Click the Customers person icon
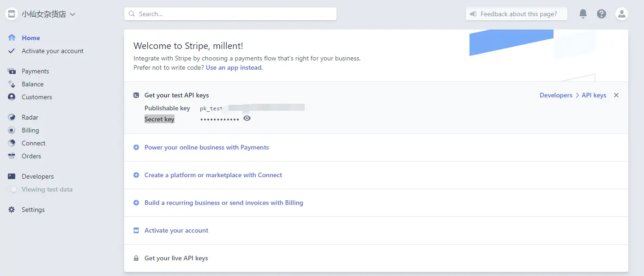Screen dimensions: 644x276 12,97
